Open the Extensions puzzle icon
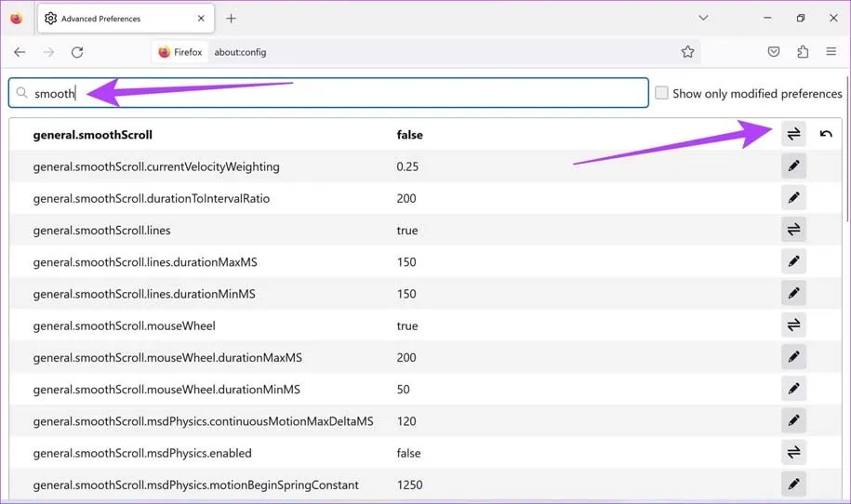This screenshot has width=851, height=504. [x=803, y=52]
